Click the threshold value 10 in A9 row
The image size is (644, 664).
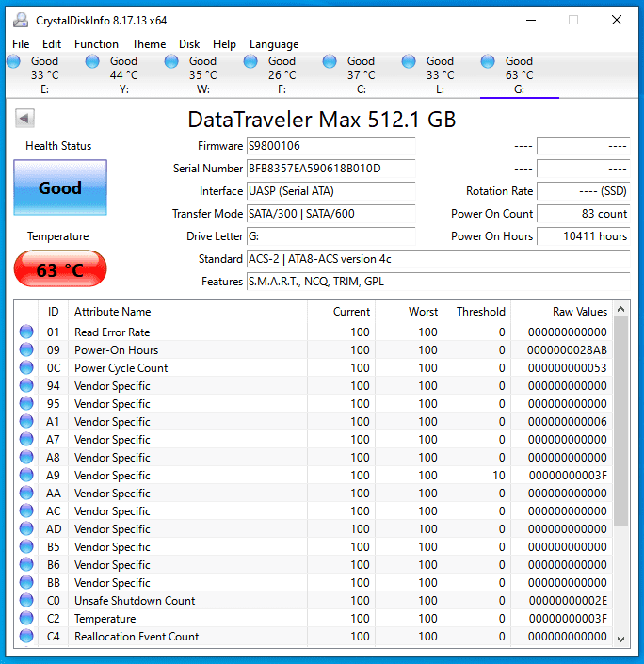(499, 476)
